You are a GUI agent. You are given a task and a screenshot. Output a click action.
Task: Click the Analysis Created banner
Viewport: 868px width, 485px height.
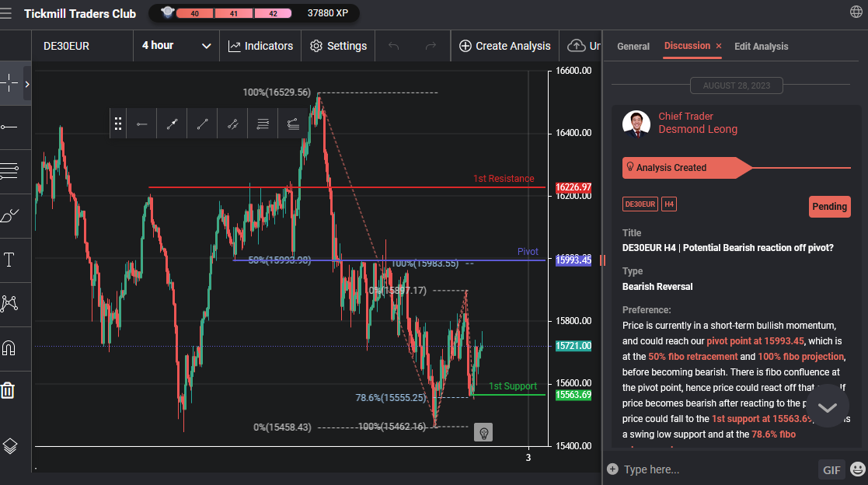(687, 168)
